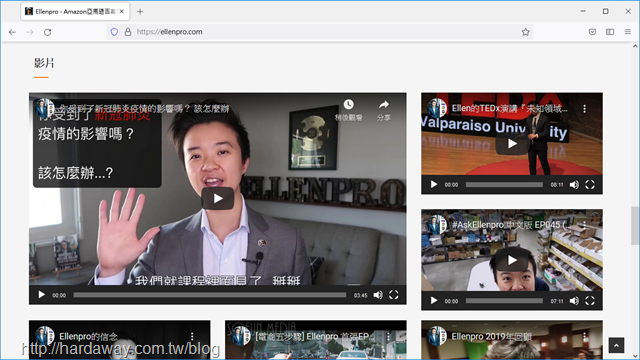Open more options on 電商五步驟 video

point(388,336)
